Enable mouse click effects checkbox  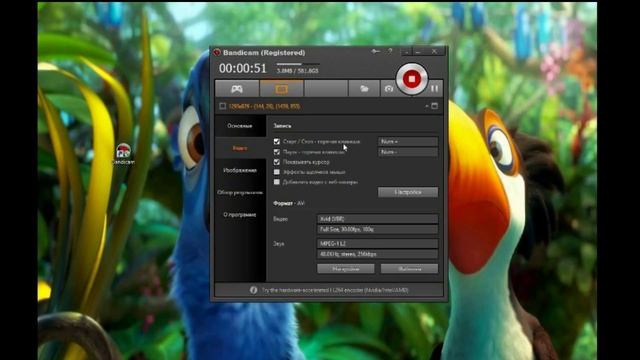coord(277,172)
